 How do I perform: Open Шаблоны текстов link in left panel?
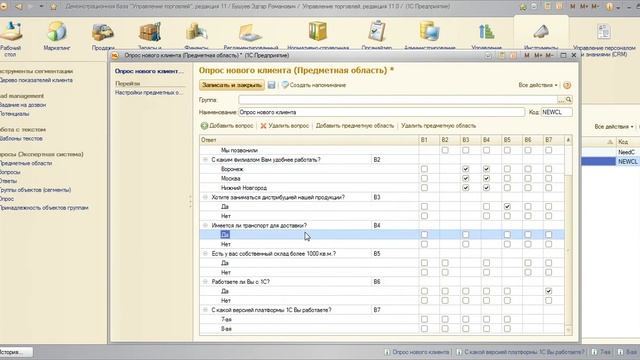coord(21,138)
